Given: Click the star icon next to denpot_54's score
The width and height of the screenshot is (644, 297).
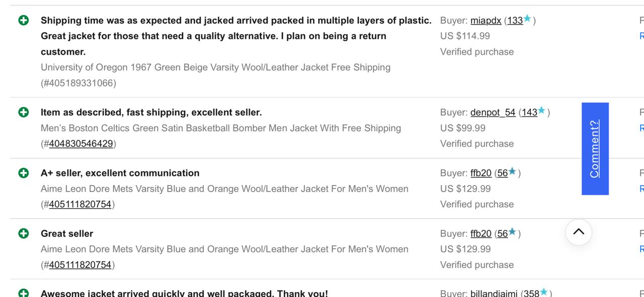Looking at the screenshot, I should click(x=541, y=112).
